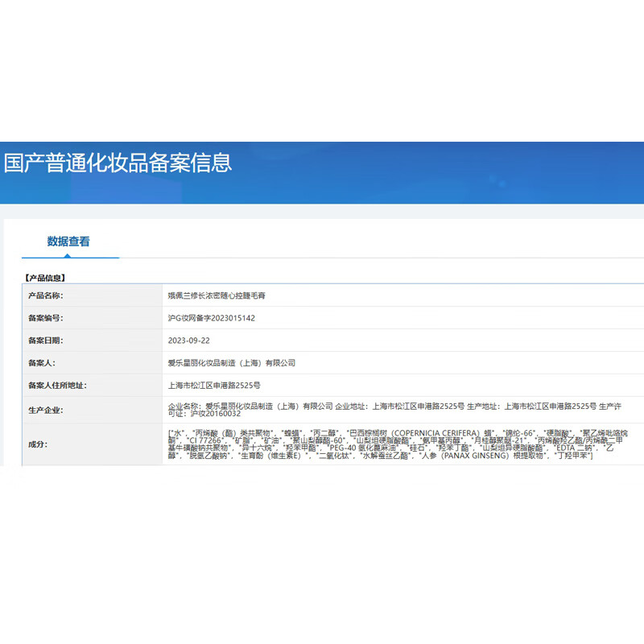Click the 备案编号 row label
The width and height of the screenshot is (644, 644).
click(x=45, y=318)
